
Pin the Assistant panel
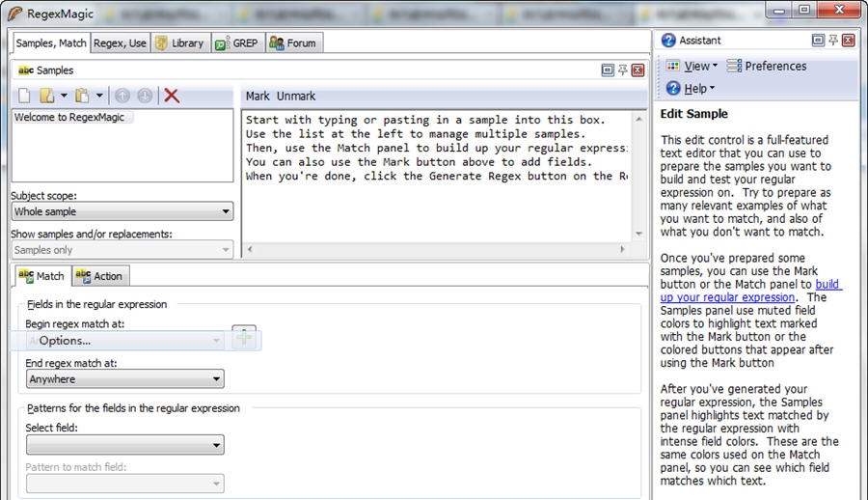click(x=833, y=40)
